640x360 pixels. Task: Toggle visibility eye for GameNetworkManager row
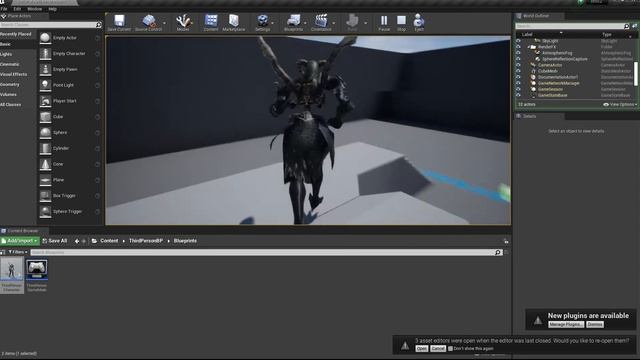(x=518, y=83)
